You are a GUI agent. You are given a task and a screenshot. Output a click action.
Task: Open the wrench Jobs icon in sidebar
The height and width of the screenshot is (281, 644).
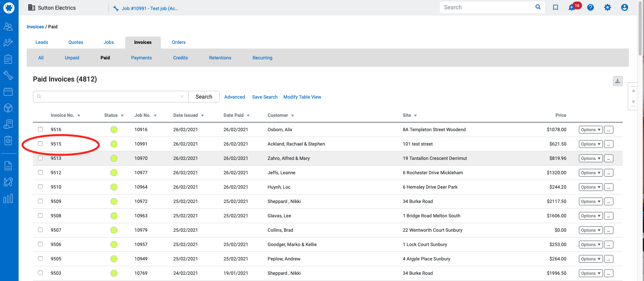click(8, 75)
